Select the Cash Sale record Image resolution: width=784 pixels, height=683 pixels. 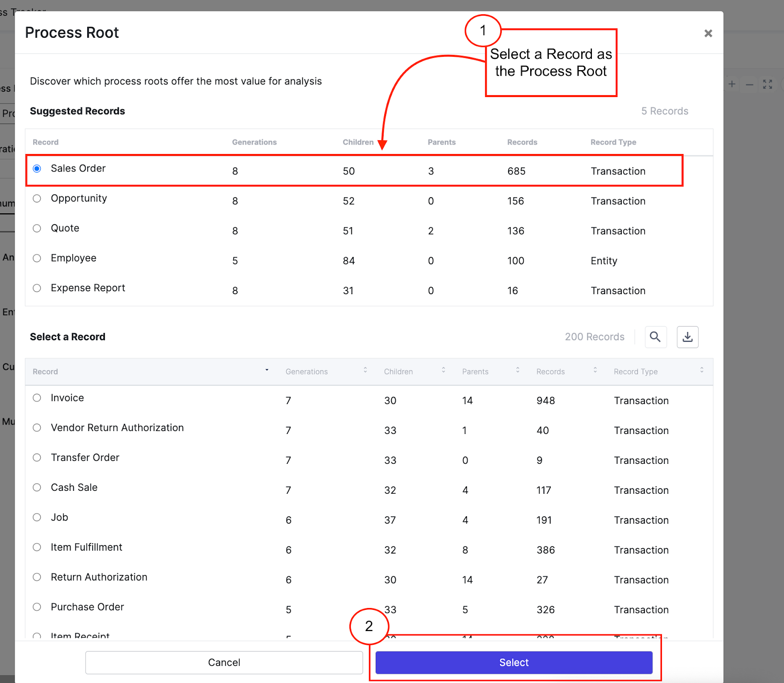tap(37, 488)
